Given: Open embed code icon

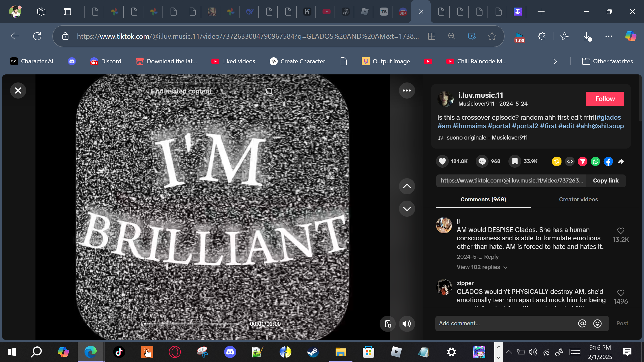Looking at the screenshot, I should point(570,161).
